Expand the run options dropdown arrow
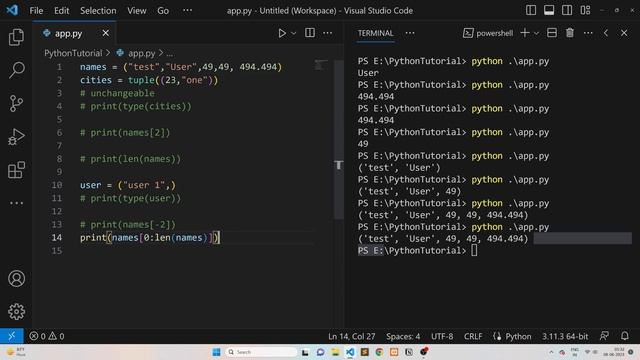This screenshot has width=640, height=360. 293,33
